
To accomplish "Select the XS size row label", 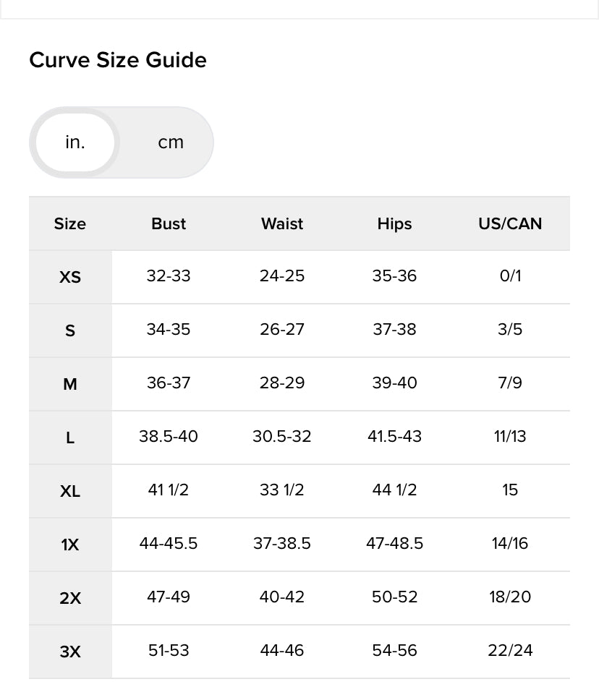I will (x=70, y=277).
